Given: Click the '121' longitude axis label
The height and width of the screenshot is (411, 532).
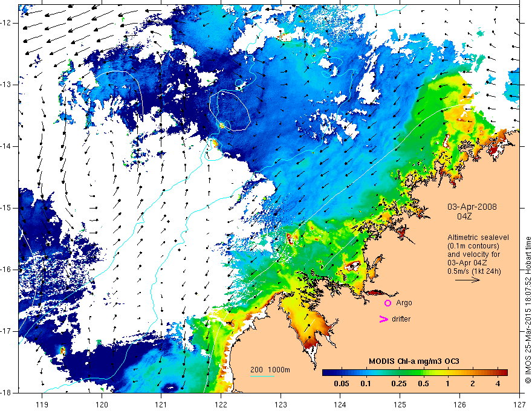Looking at the screenshot, I should (161, 404).
